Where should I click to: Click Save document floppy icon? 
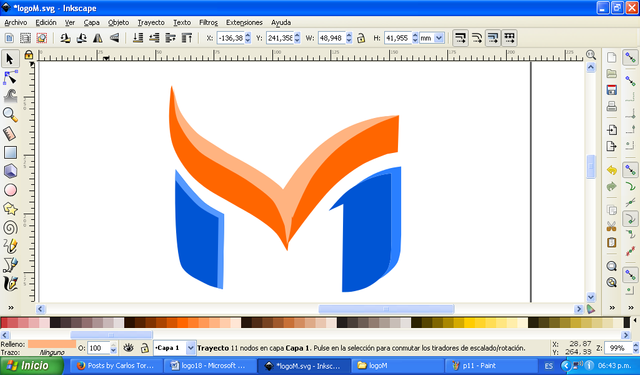(611, 90)
